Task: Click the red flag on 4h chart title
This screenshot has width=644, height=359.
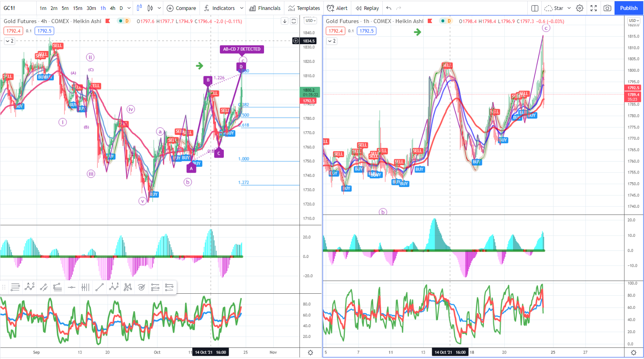Action: [108, 21]
